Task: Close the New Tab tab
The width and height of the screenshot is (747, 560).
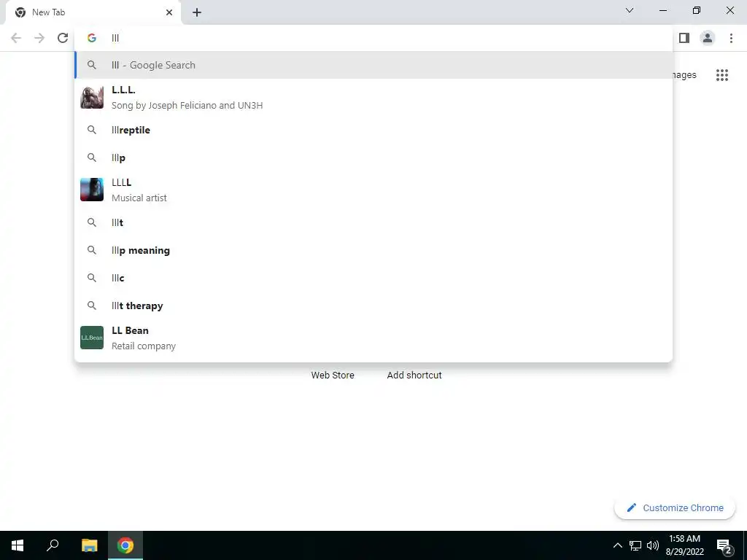Action: (169, 12)
